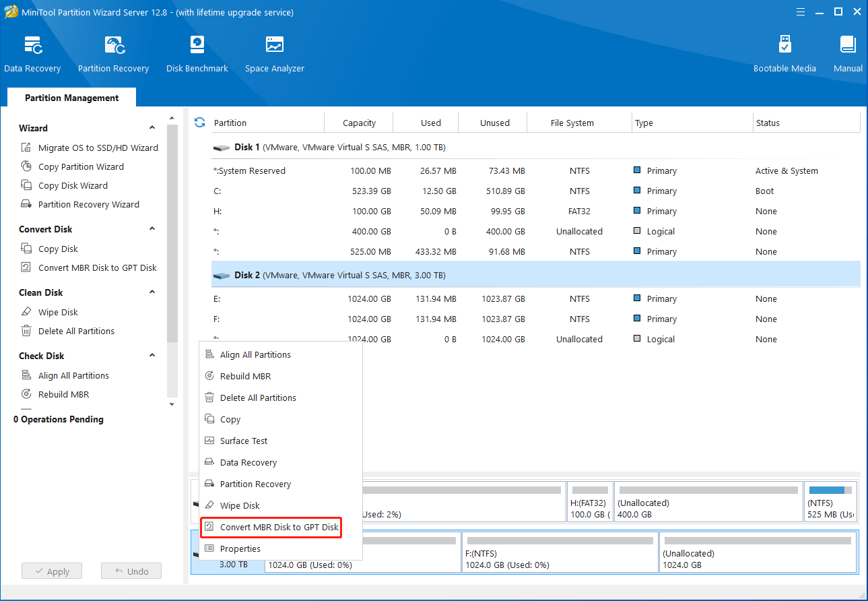This screenshot has width=868, height=601.
Task: Sort by the File System column header
Action: pyautogui.click(x=579, y=123)
